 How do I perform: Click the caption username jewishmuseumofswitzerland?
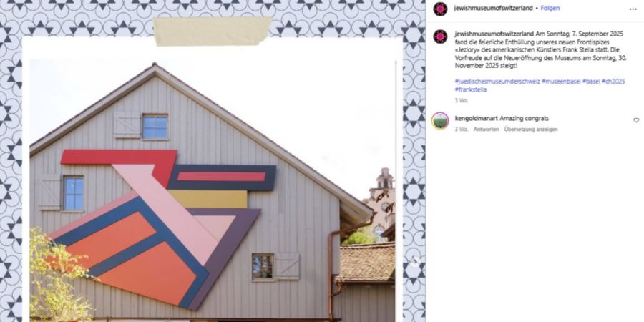click(494, 34)
